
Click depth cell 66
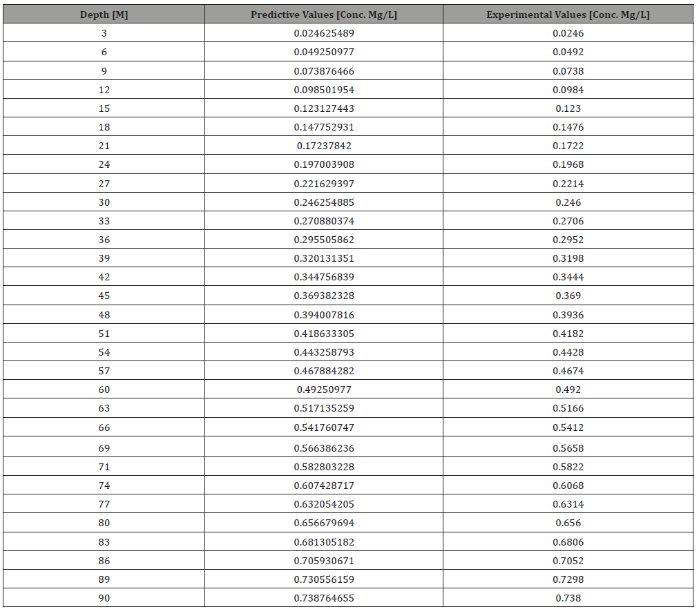coord(104,428)
